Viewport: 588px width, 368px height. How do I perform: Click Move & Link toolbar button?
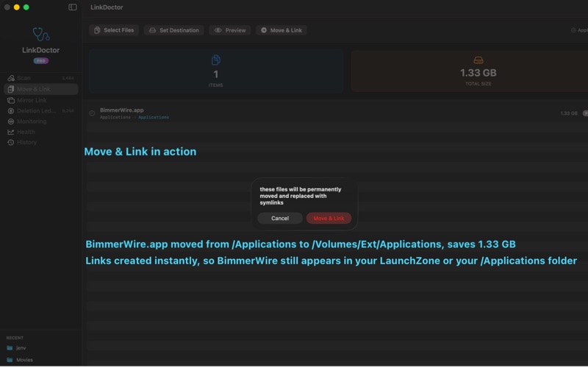[x=282, y=30]
